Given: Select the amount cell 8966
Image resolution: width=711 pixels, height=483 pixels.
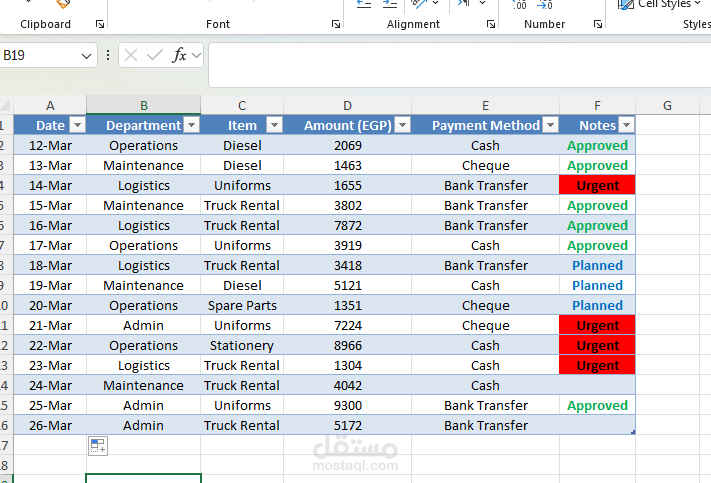Looking at the screenshot, I should pos(347,345).
